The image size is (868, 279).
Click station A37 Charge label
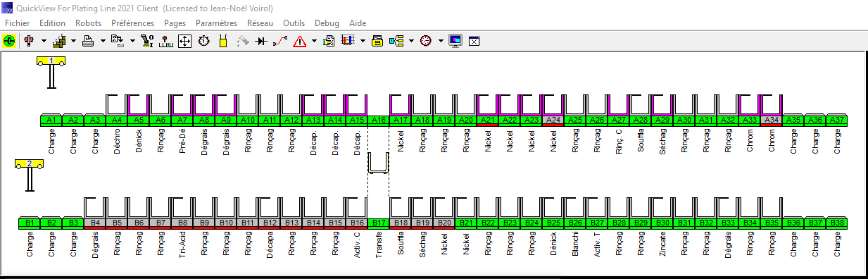(x=837, y=120)
